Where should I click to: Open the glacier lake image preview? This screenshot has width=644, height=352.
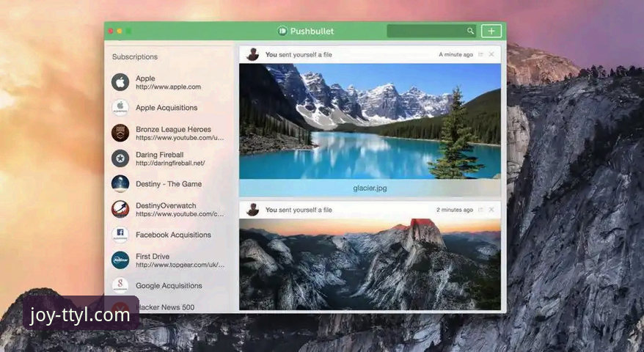click(x=370, y=121)
